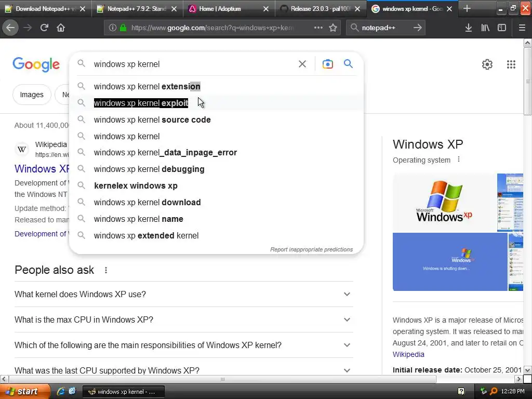This screenshot has height=399, width=532.
Task: Close the Home | Adoptium tab
Action: click(266, 9)
